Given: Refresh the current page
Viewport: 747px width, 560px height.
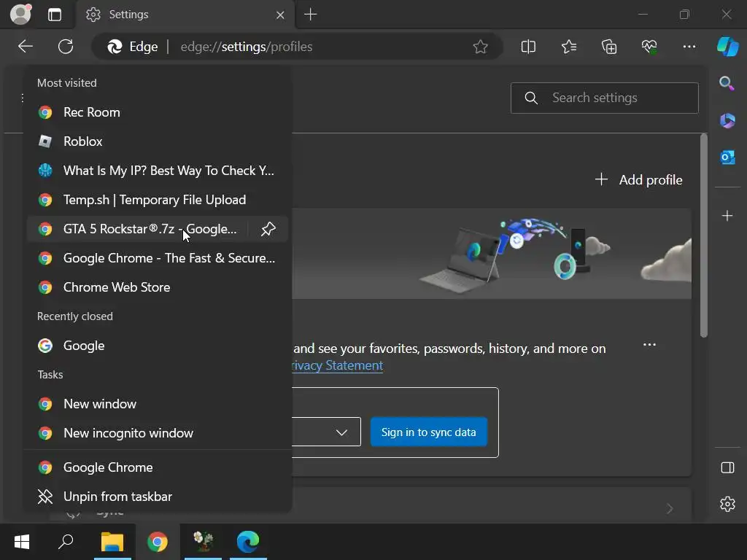Looking at the screenshot, I should (x=65, y=47).
